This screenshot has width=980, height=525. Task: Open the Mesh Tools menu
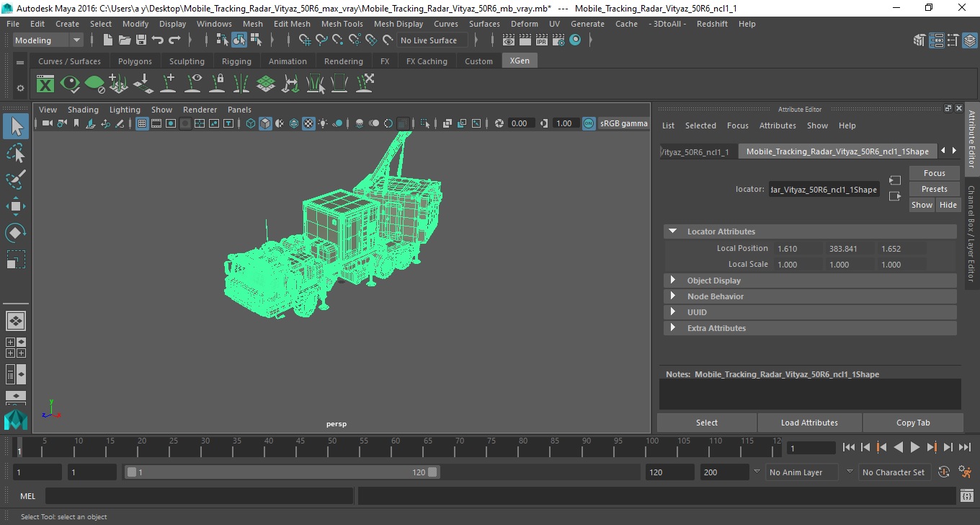click(342, 24)
